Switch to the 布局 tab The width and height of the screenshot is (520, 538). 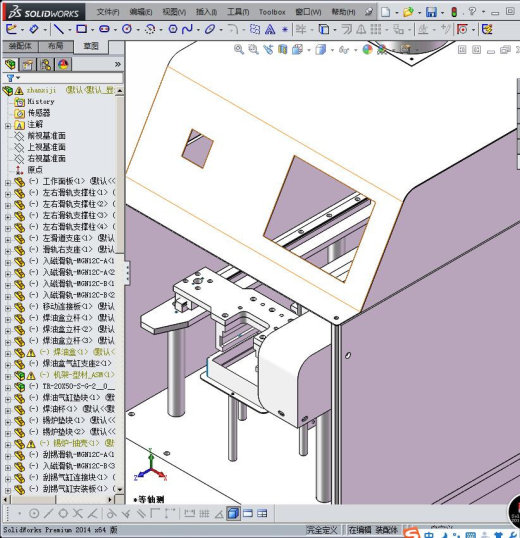click(56, 46)
